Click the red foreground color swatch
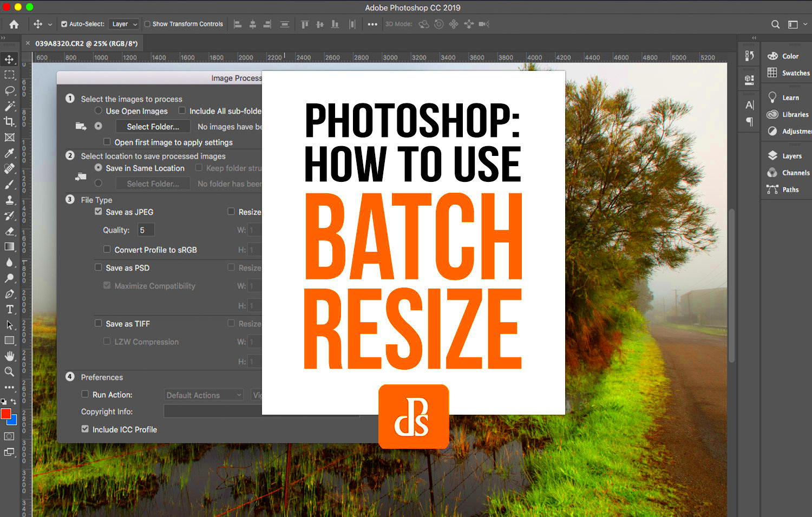 6,414
